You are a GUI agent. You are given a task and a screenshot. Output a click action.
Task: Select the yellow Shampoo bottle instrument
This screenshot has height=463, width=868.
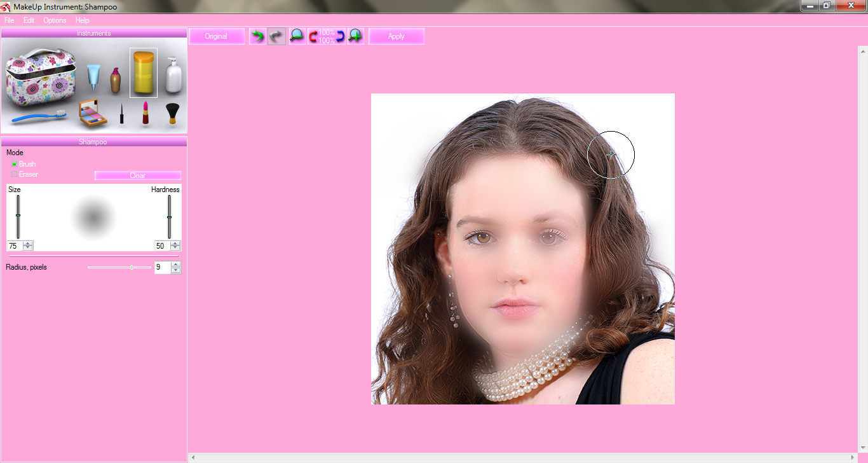click(x=144, y=73)
